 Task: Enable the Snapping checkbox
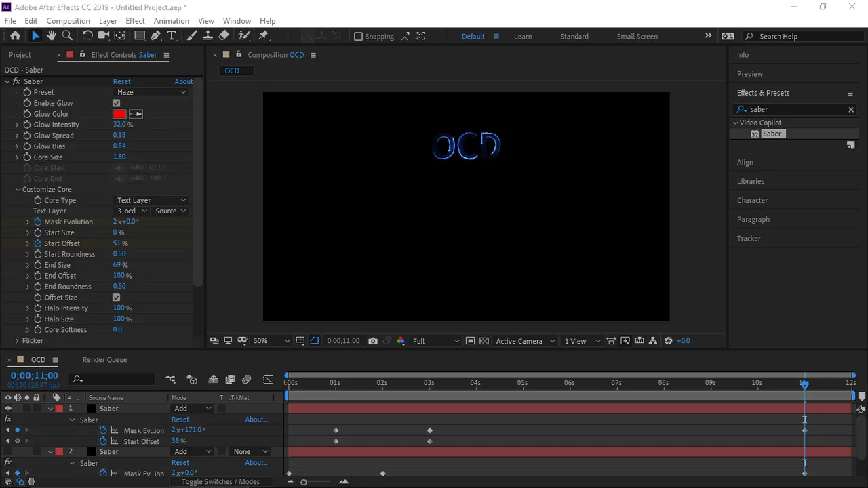(x=358, y=37)
